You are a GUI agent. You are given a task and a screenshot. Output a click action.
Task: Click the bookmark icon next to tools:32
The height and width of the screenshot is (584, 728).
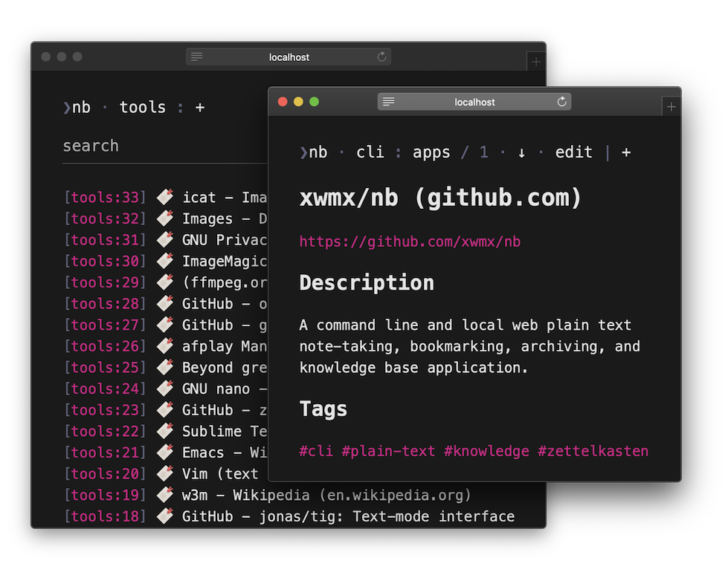click(165, 218)
